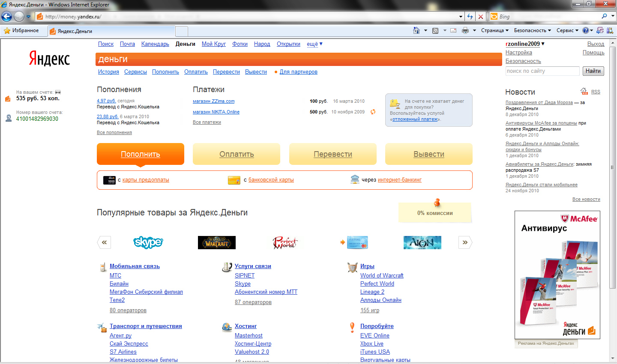Refresh the page using the address bar icon
Screen dimensions: 617x364
coord(470,17)
